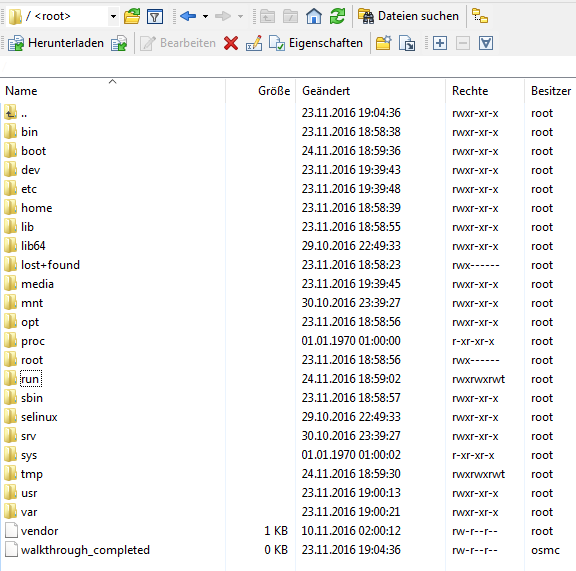Expand the root path dropdown
Viewport: 576px width, 571px height.
(x=114, y=16)
